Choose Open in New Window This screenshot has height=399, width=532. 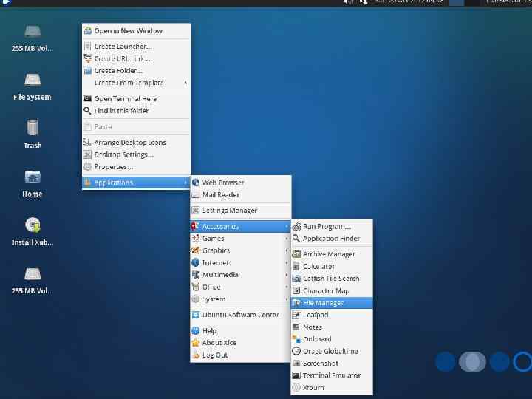[136, 31]
